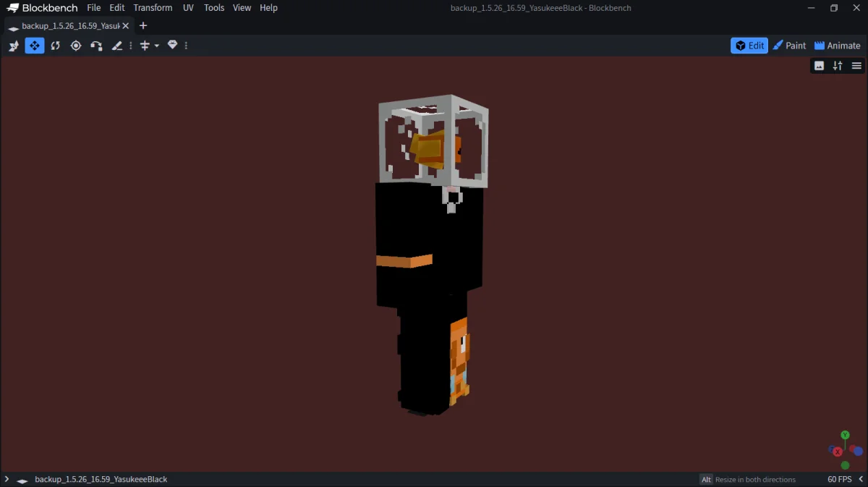Restore down the Blockbench window
The height and width of the screenshot is (487, 868).
(x=833, y=8)
